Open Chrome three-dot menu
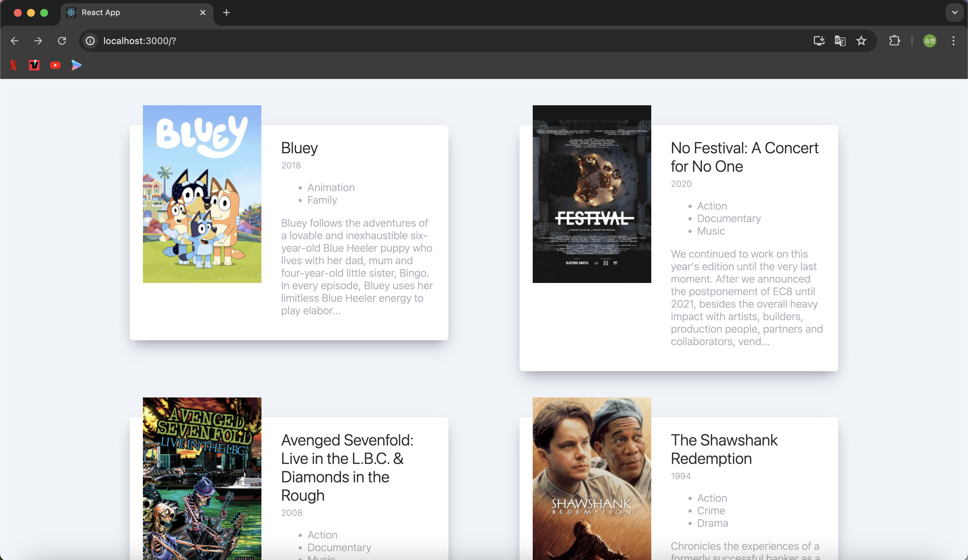The width and height of the screenshot is (968, 560). [x=954, y=41]
